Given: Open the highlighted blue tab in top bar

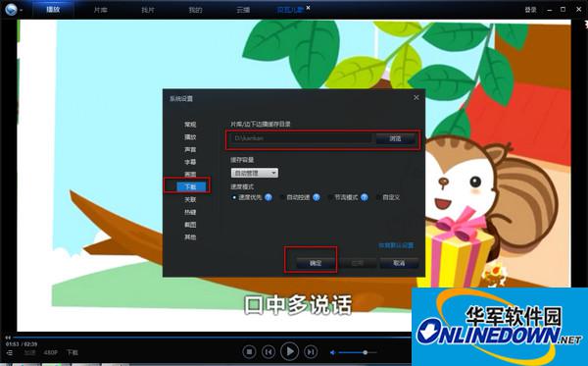Looking at the screenshot, I should pyautogui.click(x=289, y=10).
